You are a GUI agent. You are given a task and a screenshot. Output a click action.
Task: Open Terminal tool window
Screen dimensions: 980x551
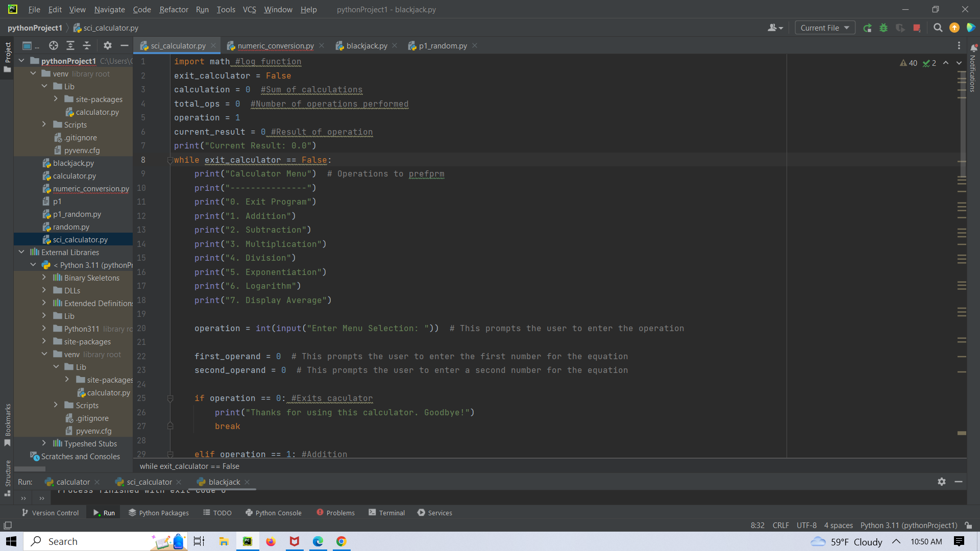(387, 513)
